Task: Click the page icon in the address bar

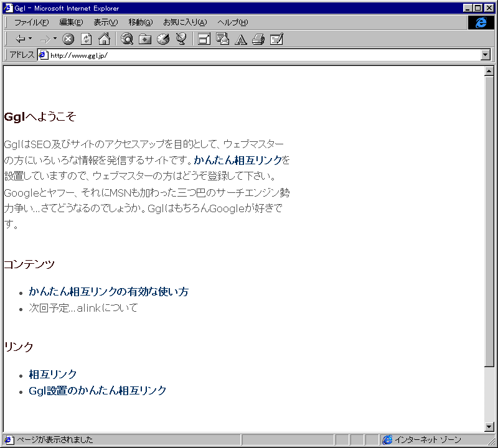Action: pos(44,55)
